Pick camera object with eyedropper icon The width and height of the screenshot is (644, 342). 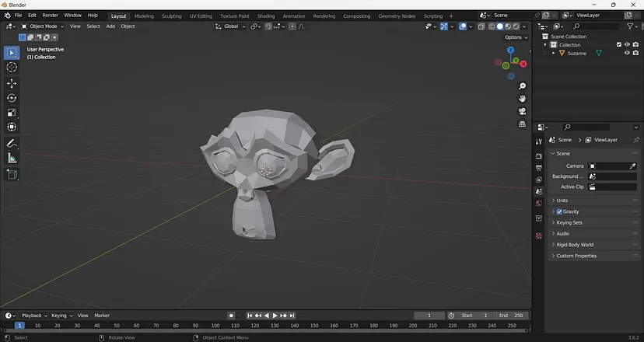coord(632,166)
